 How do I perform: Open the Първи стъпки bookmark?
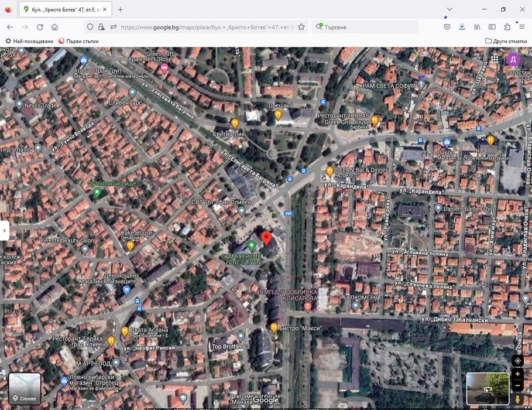(x=78, y=41)
